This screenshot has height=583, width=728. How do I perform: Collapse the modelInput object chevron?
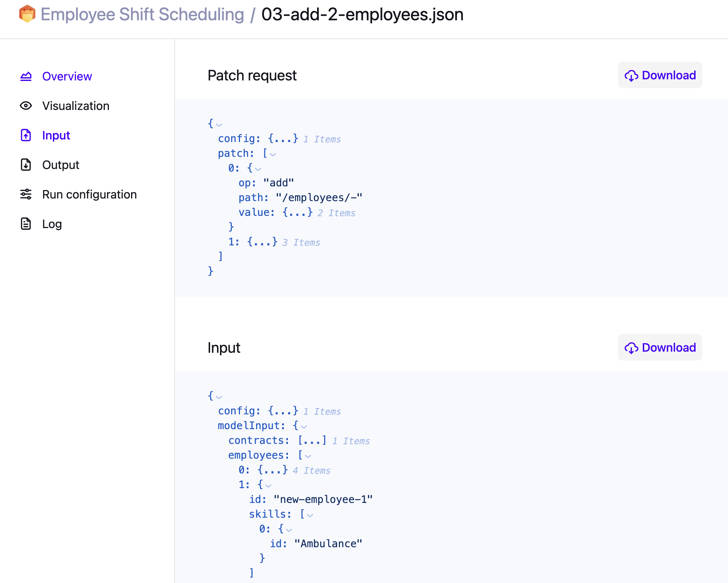point(303,427)
